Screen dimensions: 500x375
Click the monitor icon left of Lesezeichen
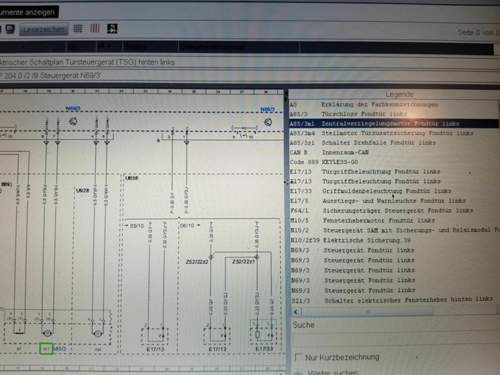(x=10, y=29)
